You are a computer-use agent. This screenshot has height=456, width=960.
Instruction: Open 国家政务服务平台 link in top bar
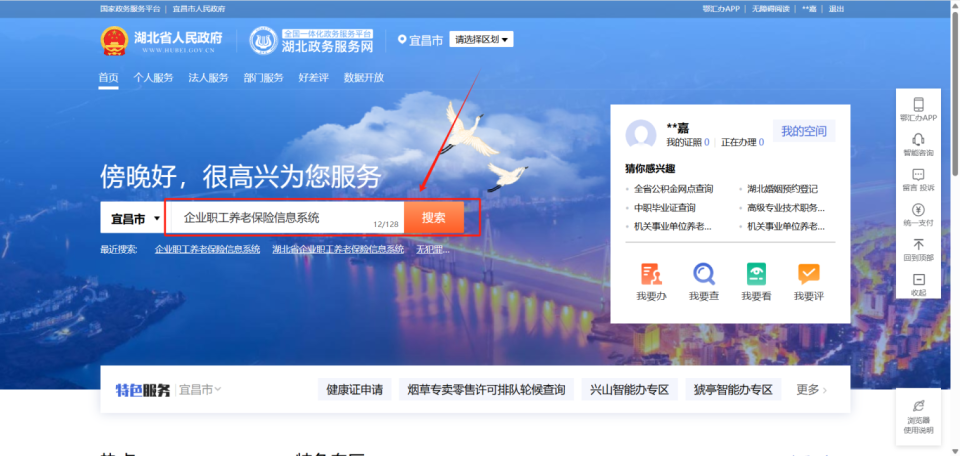(130, 9)
